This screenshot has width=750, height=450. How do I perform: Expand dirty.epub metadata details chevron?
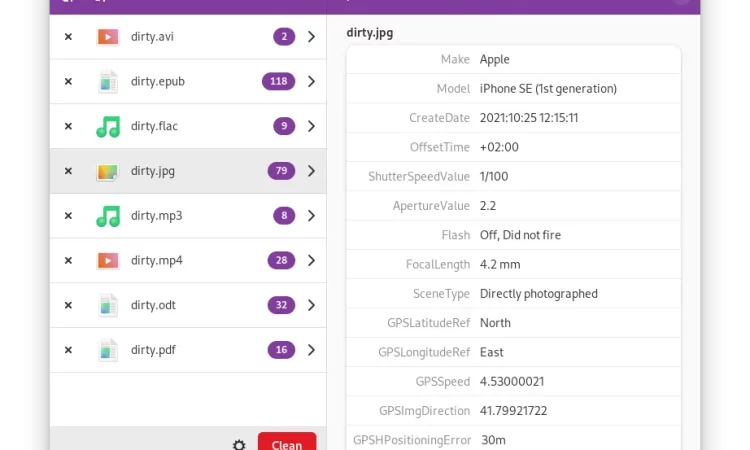311,81
